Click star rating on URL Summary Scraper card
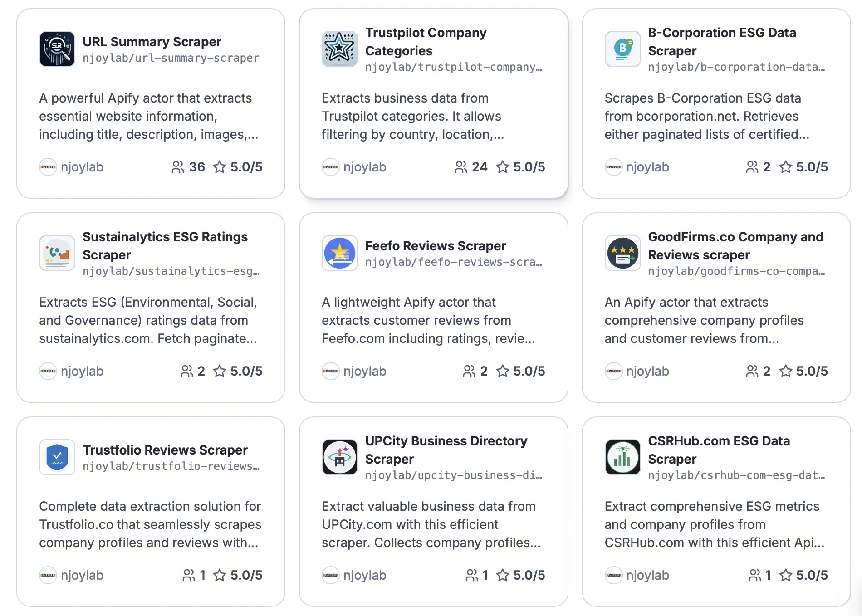 (x=238, y=167)
